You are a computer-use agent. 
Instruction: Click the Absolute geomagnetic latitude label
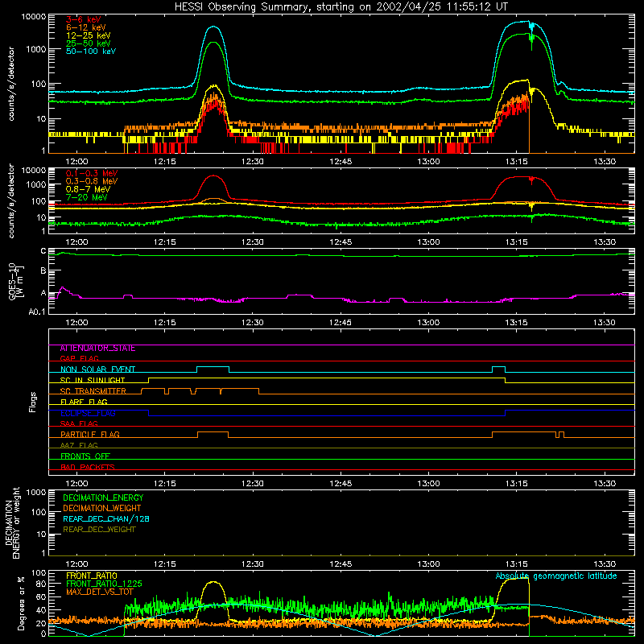(556, 576)
